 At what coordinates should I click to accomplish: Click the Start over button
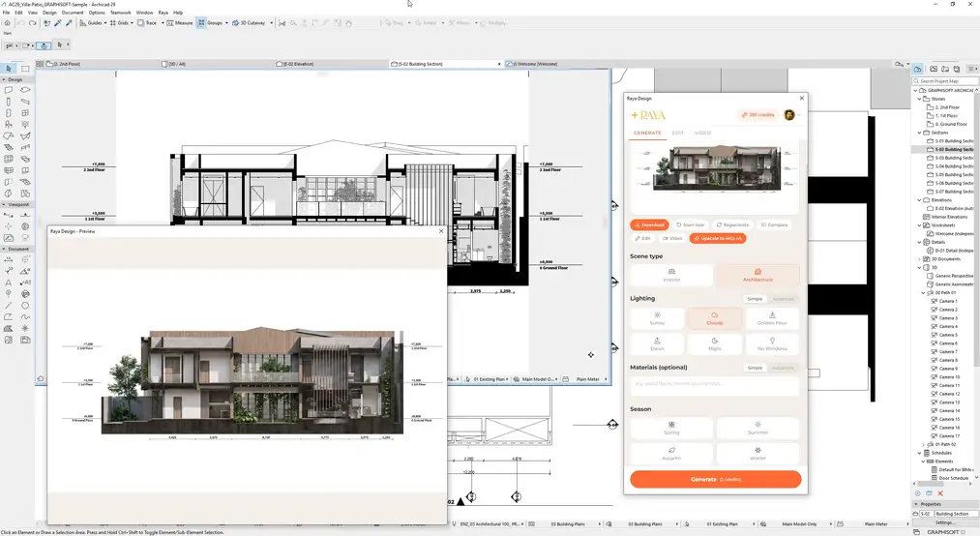point(690,224)
